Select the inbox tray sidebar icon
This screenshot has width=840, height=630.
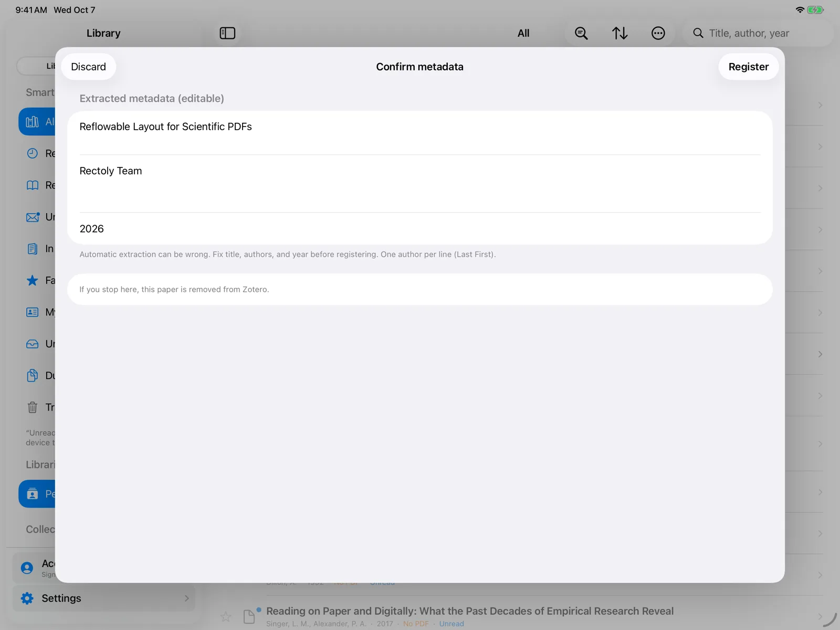(33, 344)
